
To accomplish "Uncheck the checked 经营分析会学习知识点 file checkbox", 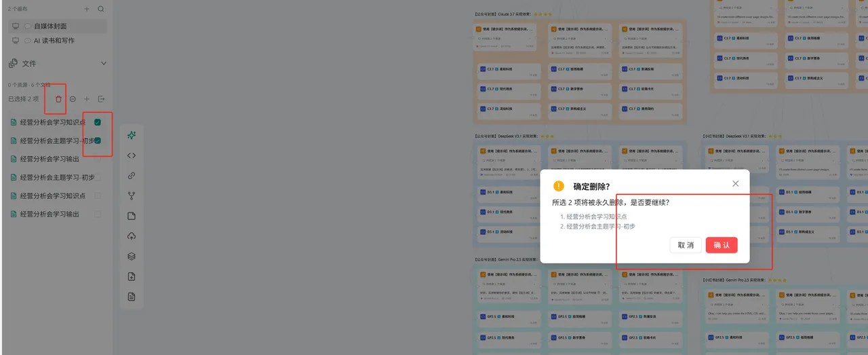I will (x=98, y=122).
